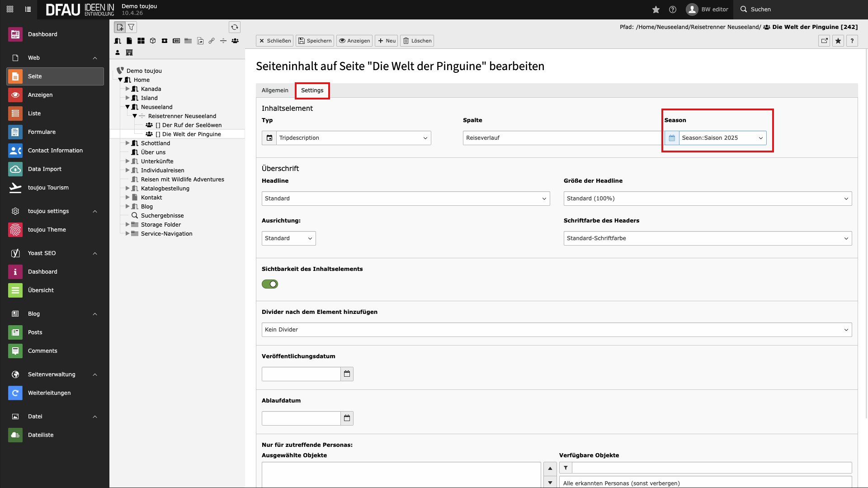Open the Season dropdown showing Saison 2025

click(x=722, y=138)
